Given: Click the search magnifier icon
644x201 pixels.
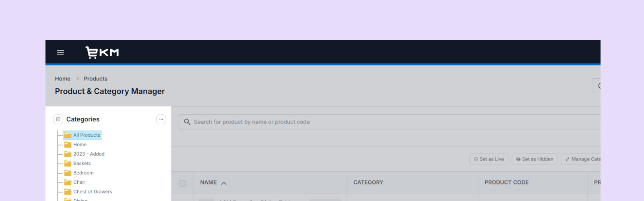Looking at the screenshot, I should [x=187, y=122].
